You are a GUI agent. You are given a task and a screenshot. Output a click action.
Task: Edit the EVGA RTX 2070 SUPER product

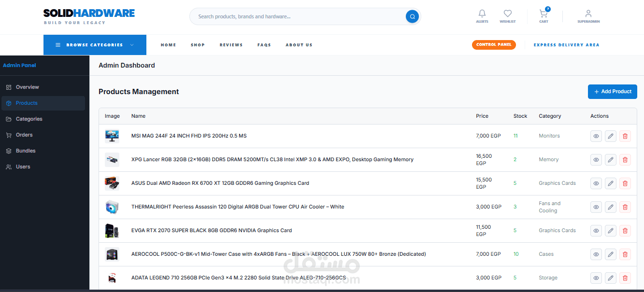tap(611, 231)
